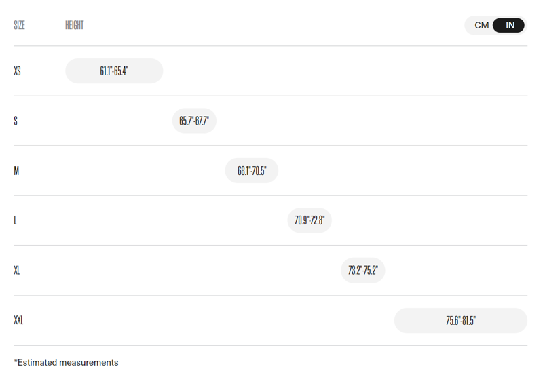Select the M size label
The width and height of the screenshot is (543, 392).
click(16, 171)
